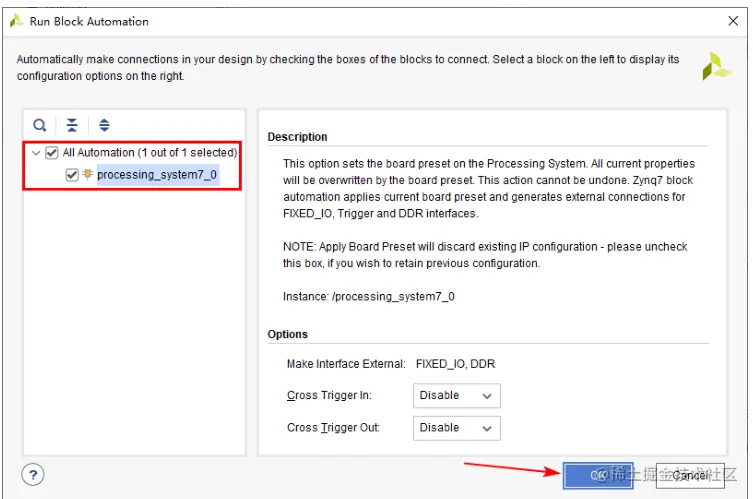This screenshot has height=499, width=753.
Task: Confirm block automation with the OK button
Action: coord(598,475)
